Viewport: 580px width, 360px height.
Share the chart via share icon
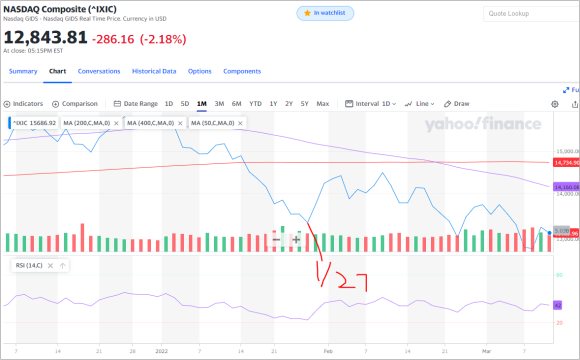click(x=574, y=104)
